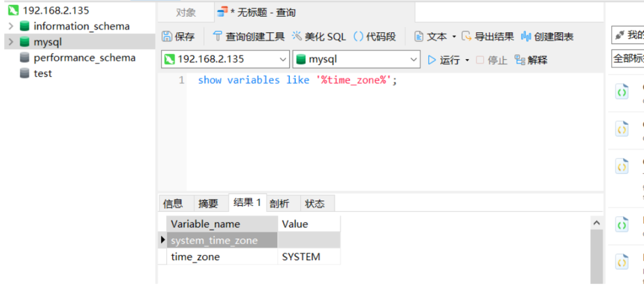The height and width of the screenshot is (293, 644).
Task: Click the third code snippet icon in right panel
Action: pos(622,167)
